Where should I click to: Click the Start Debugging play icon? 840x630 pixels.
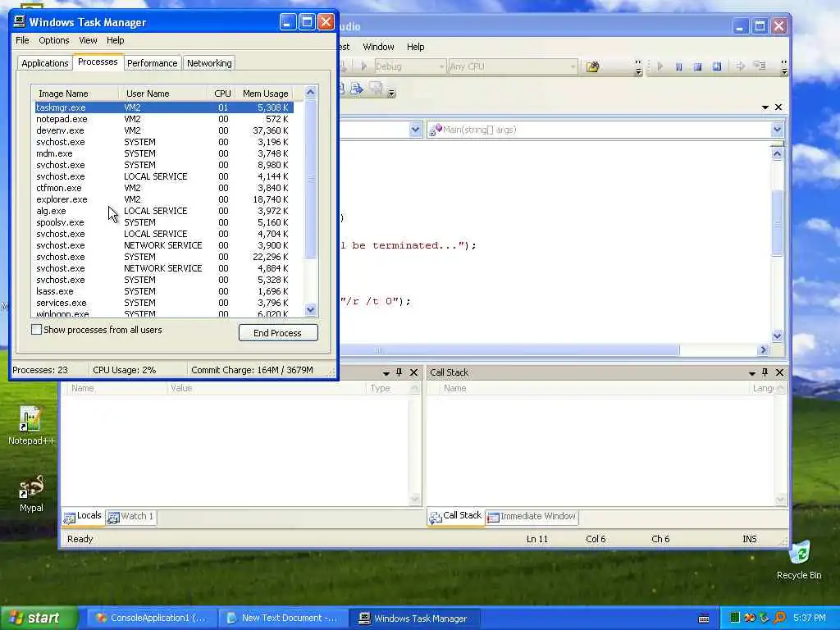coord(660,66)
